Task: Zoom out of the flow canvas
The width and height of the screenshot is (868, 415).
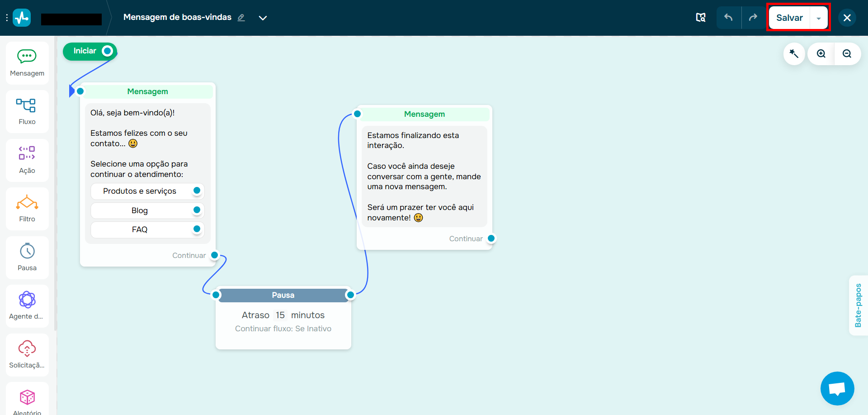Action: point(847,53)
